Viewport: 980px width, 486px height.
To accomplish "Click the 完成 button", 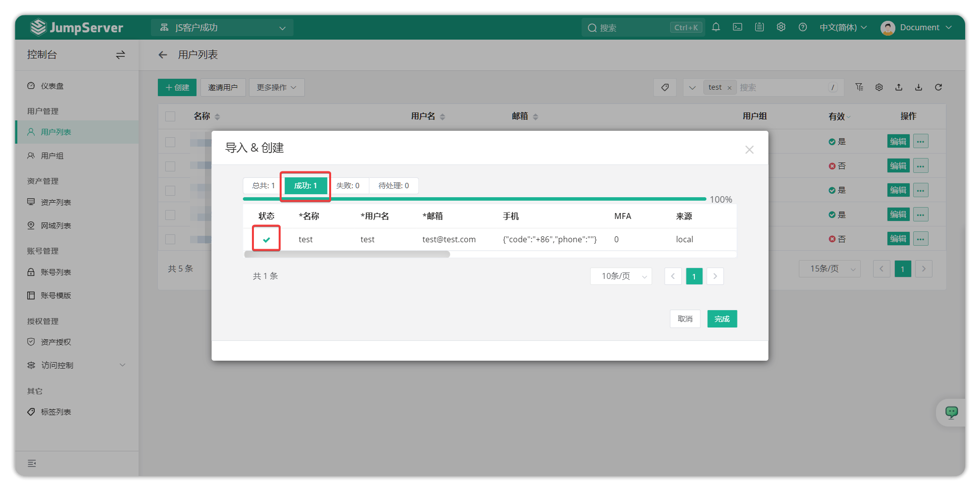I will point(722,319).
